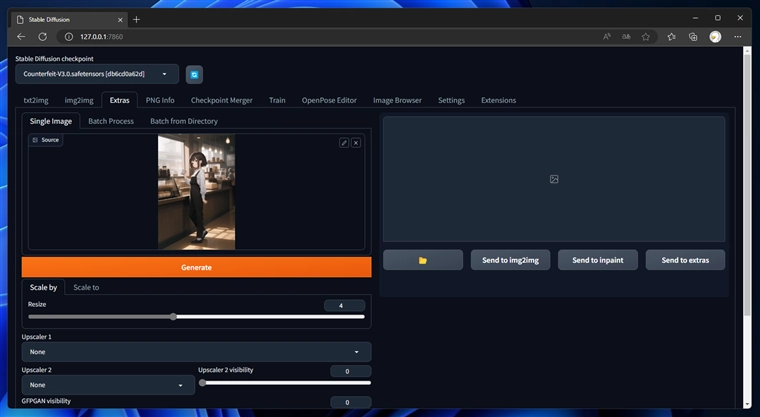Click the Source label on image panel

(46, 140)
